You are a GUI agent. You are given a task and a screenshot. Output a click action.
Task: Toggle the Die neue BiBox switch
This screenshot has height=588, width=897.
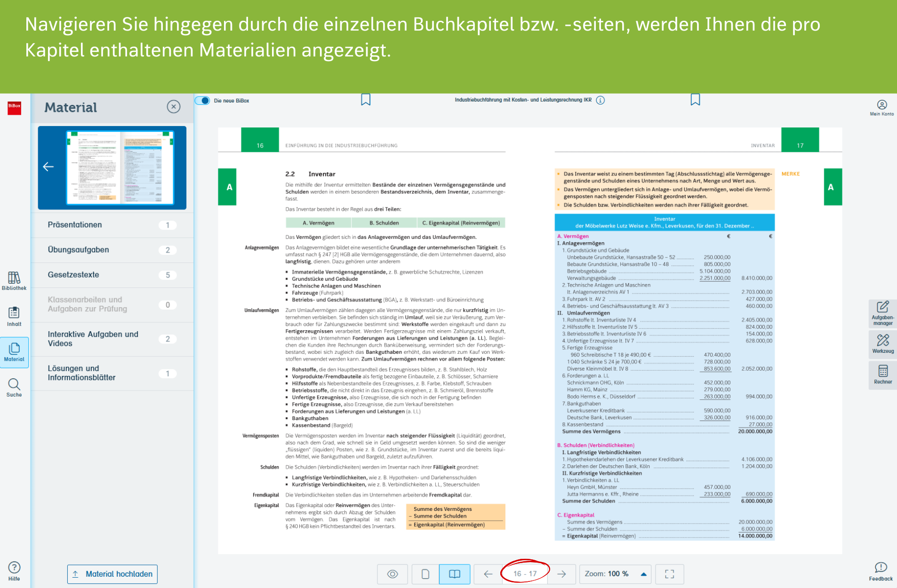click(203, 101)
